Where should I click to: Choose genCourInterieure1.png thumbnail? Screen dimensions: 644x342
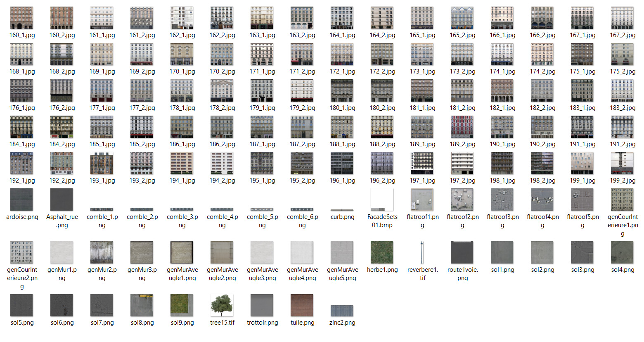click(x=622, y=199)
